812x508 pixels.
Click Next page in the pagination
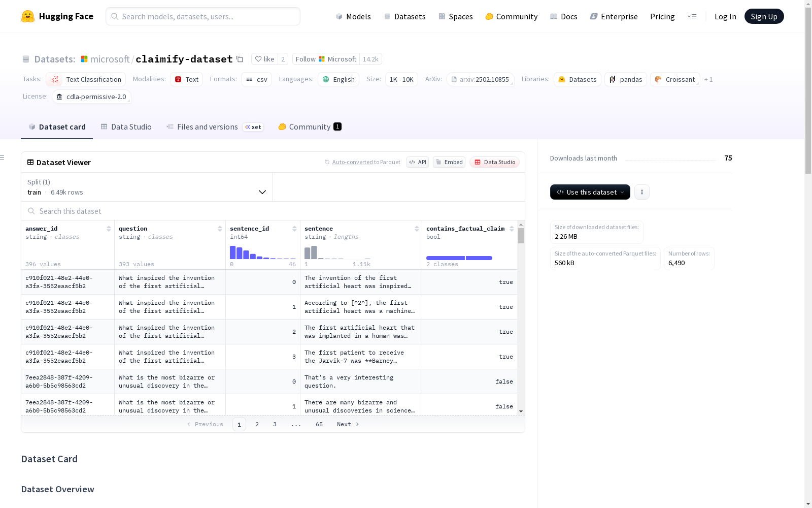(348, 424)
